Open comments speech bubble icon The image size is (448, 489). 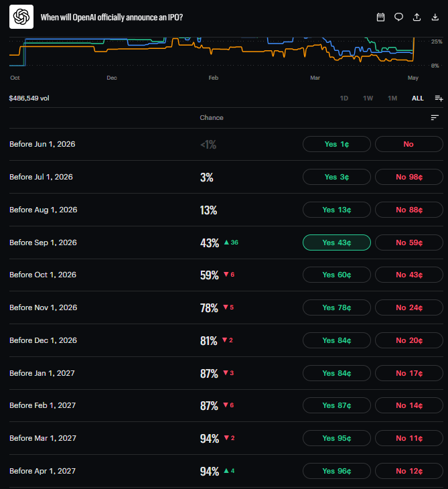[x=398, y=17]
